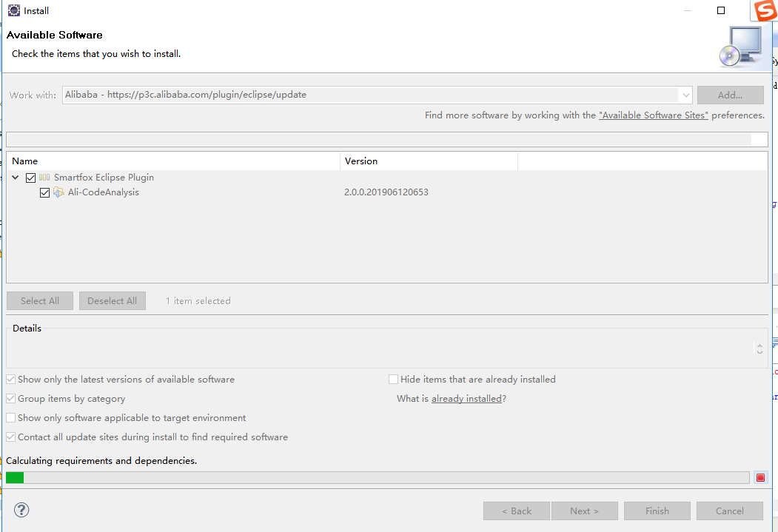The image size is (778, 532).
Task: Uncheck the Smartfox Eclipse Plugin checkbox
Action: pyautogui.click(x=30, y=178)
